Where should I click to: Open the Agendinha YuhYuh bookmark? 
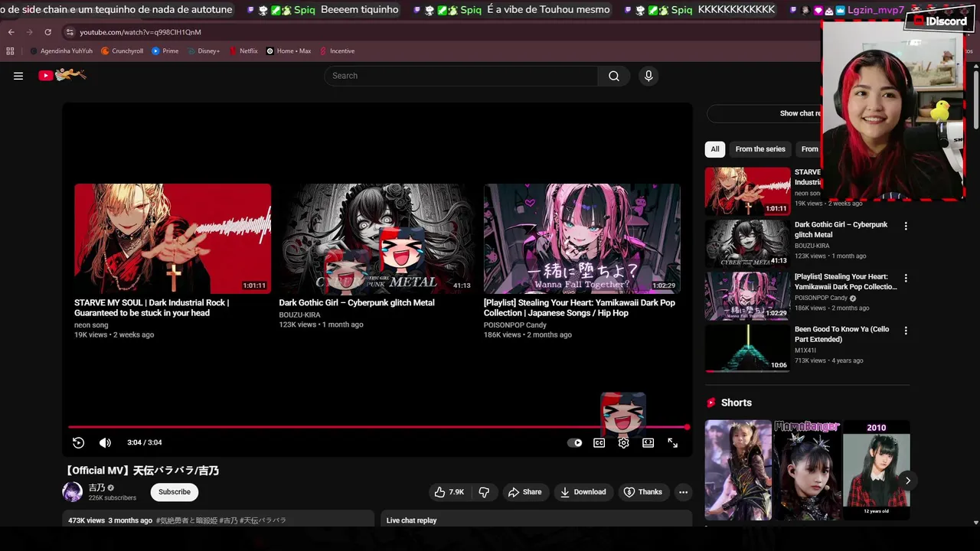pos(61,51)
